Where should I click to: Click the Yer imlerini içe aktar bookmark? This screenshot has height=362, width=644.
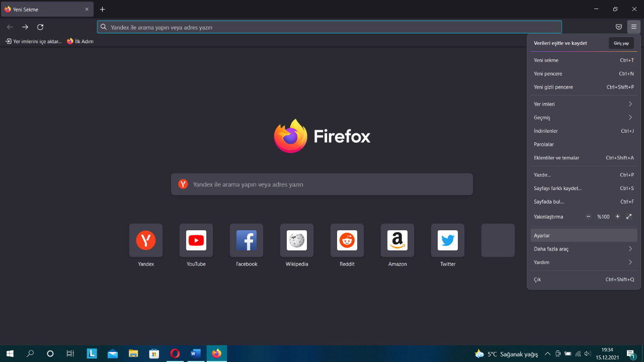pos(33,41)
